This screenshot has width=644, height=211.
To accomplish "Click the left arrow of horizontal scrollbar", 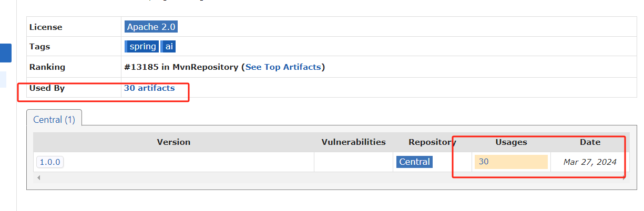I will (38, 177).
